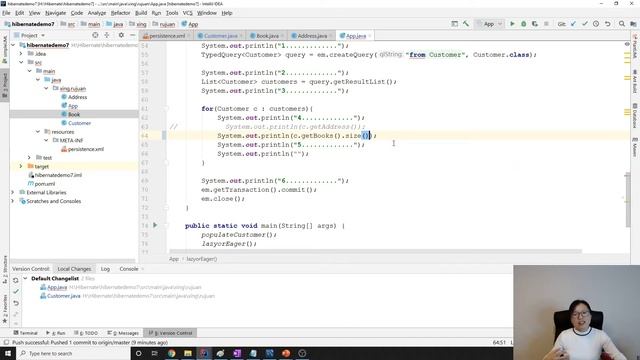Image resolution: width=640 pixels, height=360 pixels.
Task: Collapse the resources folder
Action: 38,131
